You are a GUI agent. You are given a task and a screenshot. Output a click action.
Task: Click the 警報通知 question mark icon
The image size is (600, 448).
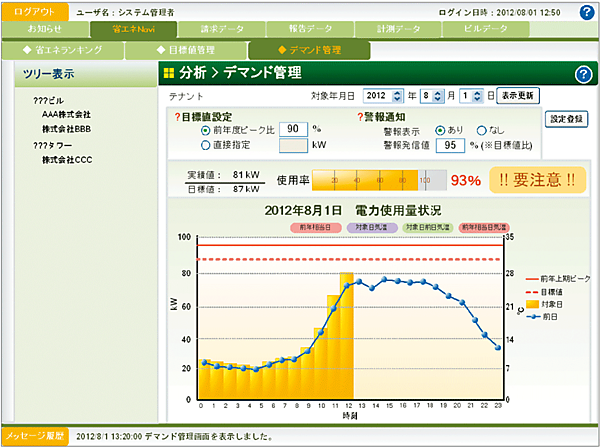pyautogui.click(x=360, y=117)
